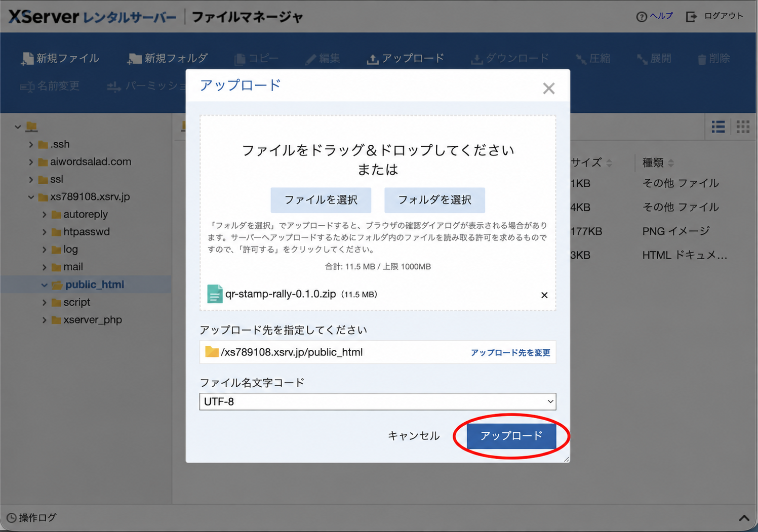
Task: Sort by サイズ column header
Action: point(591,162)
